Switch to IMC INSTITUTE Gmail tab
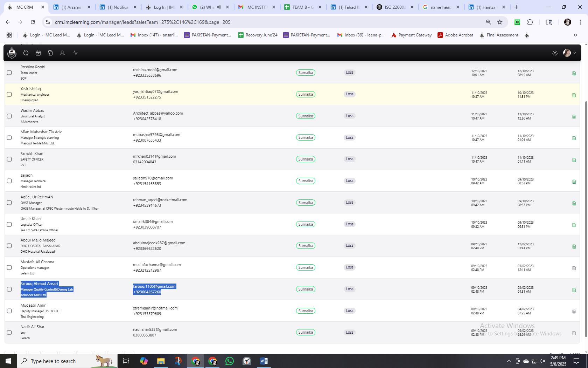Image resolution: width=588 pixels, height=368 pixels. click(x=257, y=7)
